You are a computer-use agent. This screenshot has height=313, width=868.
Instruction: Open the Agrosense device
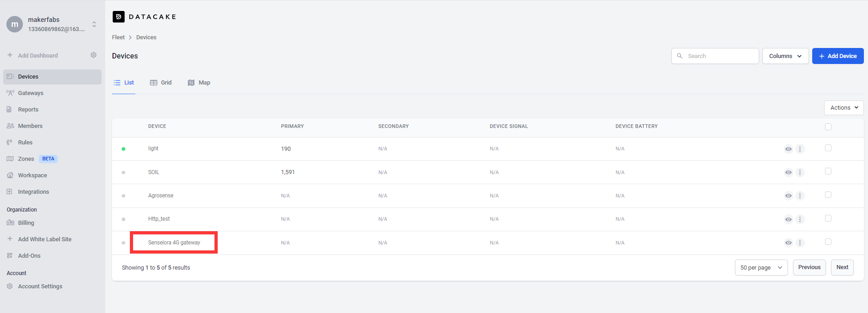click(x=161, y=196)
